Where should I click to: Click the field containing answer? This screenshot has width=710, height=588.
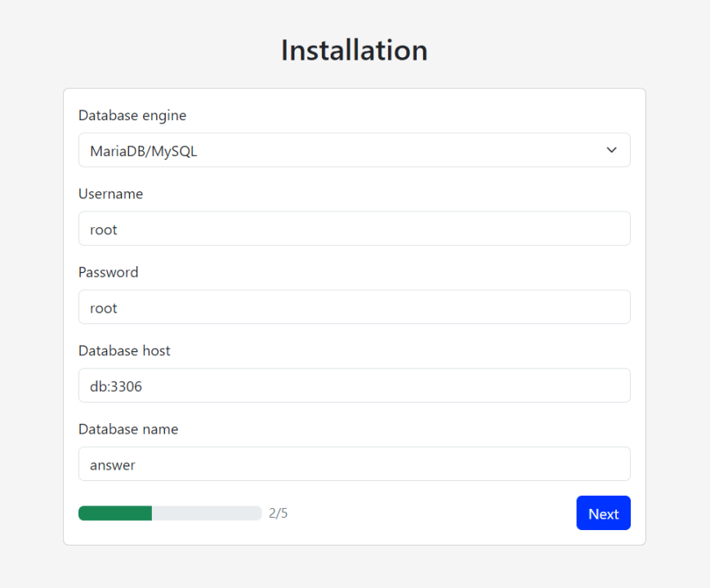pos(354,464)
